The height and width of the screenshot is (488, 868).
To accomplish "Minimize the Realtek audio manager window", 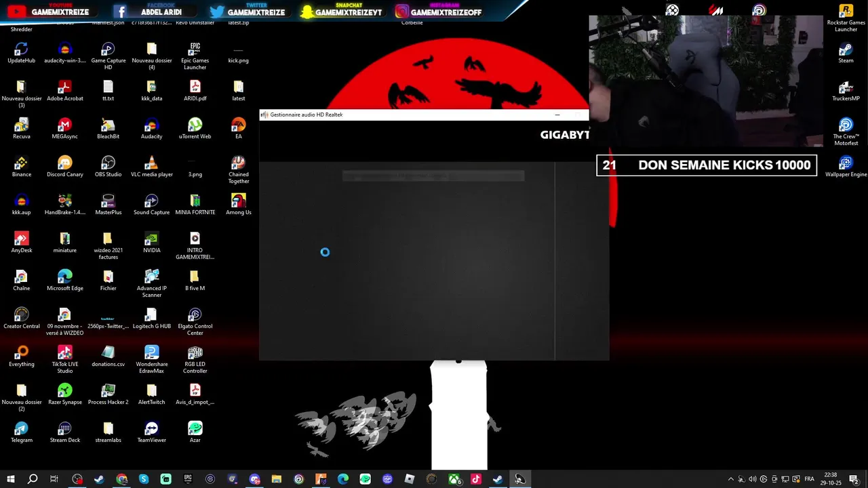I will (557, 115).
